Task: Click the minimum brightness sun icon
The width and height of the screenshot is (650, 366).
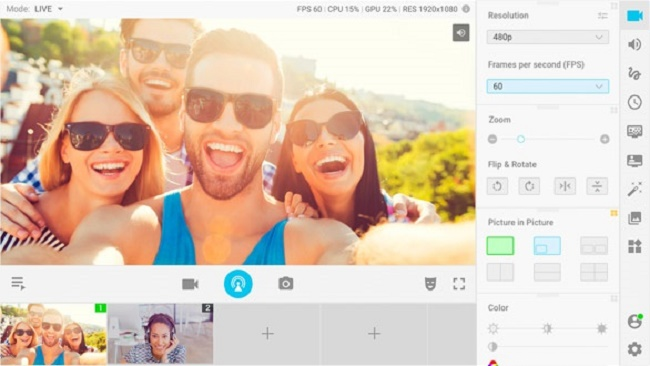Action: [x=493, y=329]
